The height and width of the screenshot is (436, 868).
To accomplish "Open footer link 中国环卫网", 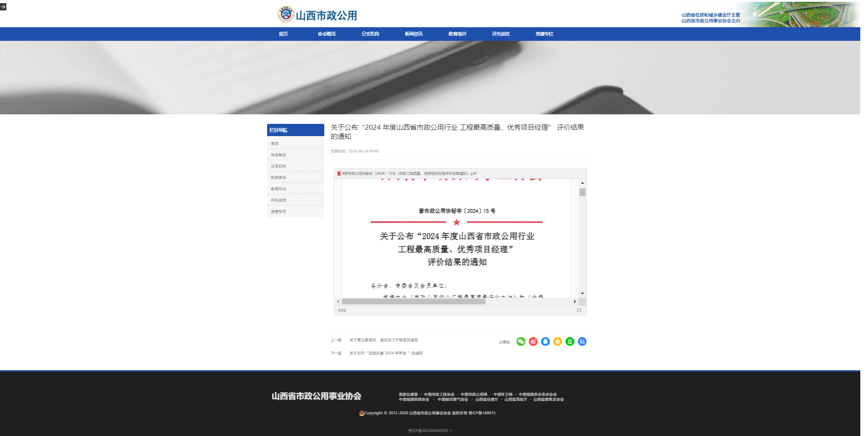I will tap(503, 394).
